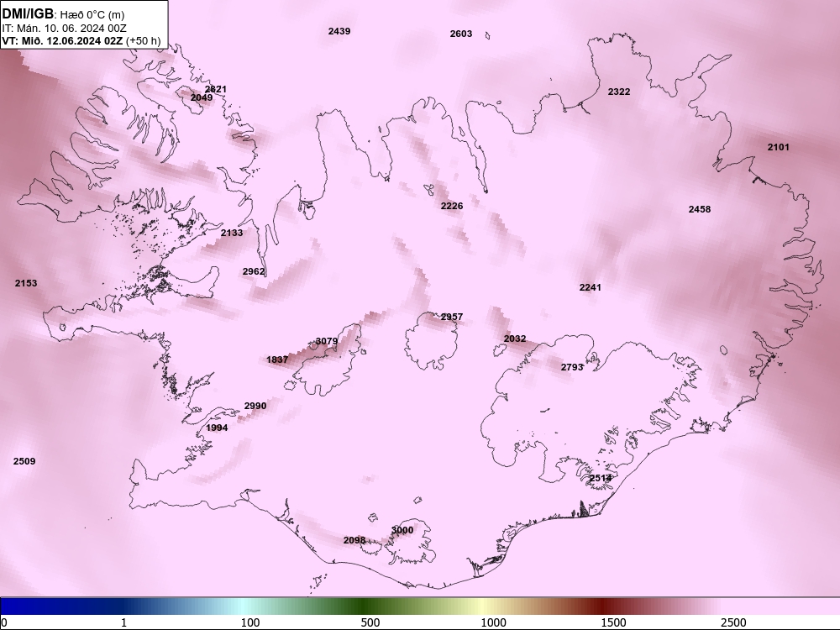Click map value 2793
Screen dimensions: 840x630
click(x=571, y=367)
